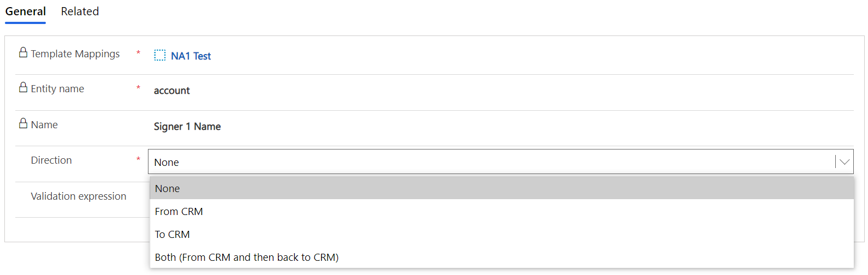
Task: Select From CRM from the Direction list
Action: coord(502,211)
